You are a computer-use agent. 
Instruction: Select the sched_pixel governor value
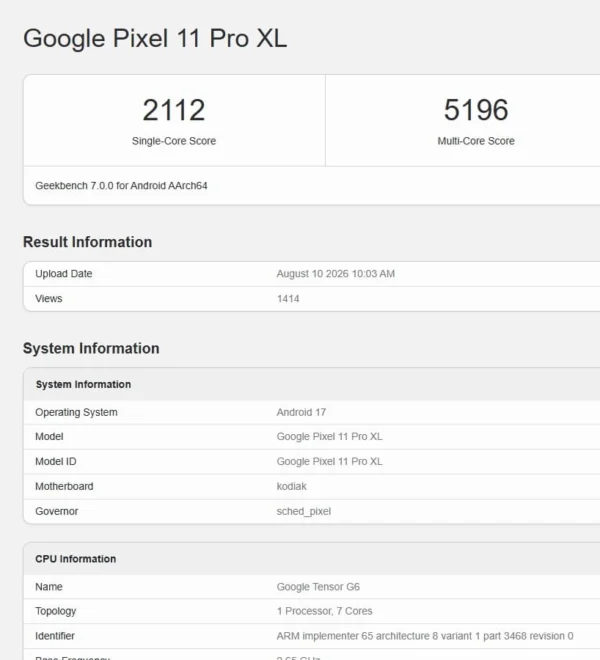click(x=304, y=511)
